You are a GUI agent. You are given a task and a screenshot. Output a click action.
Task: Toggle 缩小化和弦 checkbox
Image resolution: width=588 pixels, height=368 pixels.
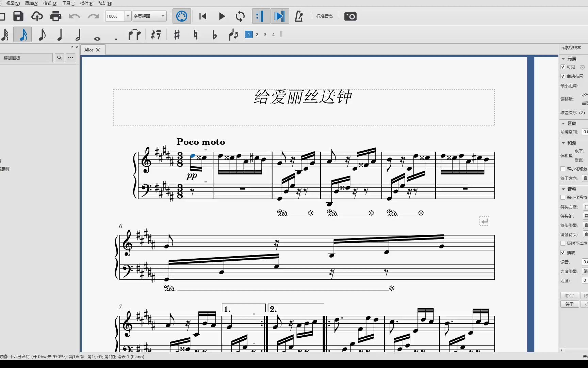[x=563, y=169]
